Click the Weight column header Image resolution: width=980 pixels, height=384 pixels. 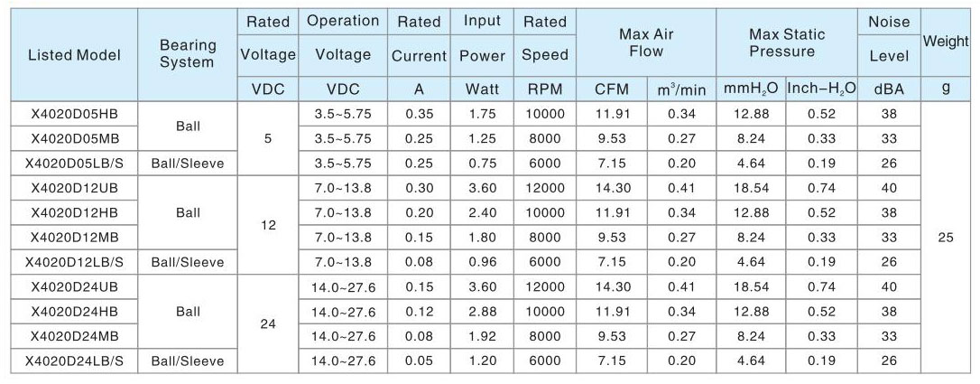tap(946, 42)
